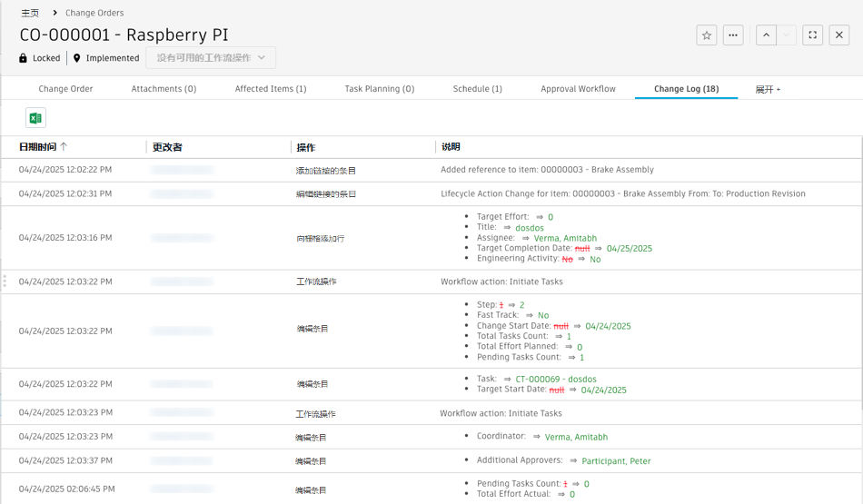Image resolution: width=863 pixels, height=504 pixels.
Task: Switch to Task Planning (0) tab
Action: coord(380,89)
